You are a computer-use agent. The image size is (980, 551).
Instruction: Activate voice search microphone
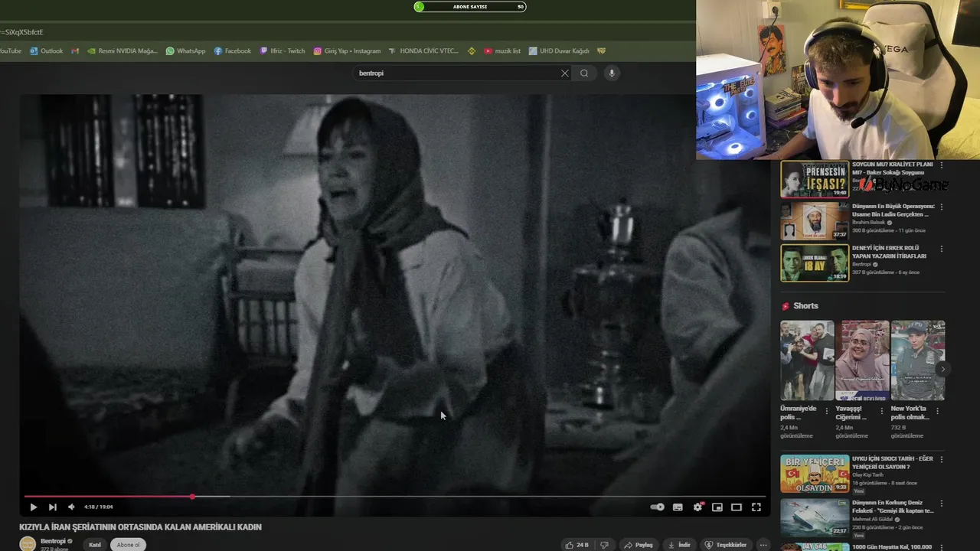coord(611,73)
